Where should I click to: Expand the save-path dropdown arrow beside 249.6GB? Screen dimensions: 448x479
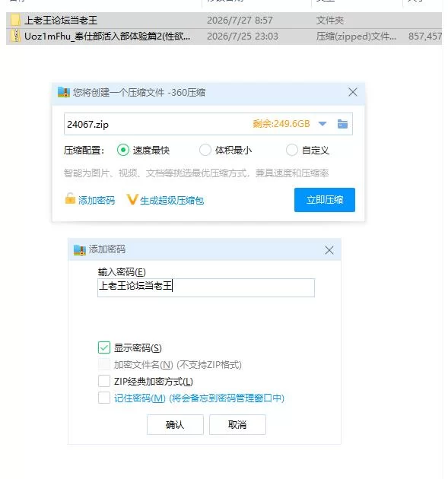pos(322,124)
